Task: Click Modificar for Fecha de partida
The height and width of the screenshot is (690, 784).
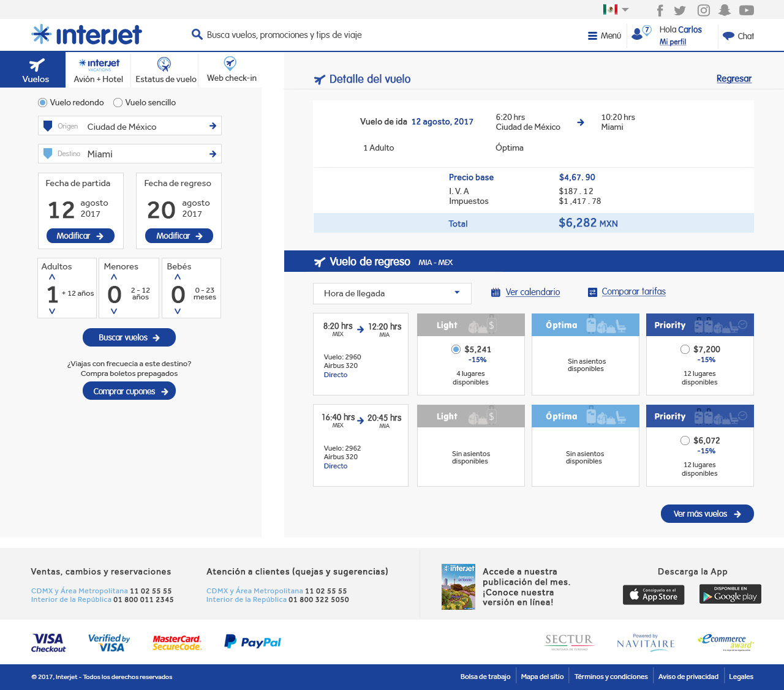Action: point(80,236)
